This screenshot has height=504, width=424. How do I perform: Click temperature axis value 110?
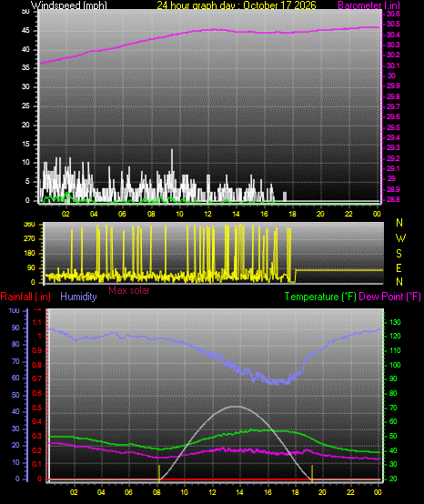(x=395, y=350)
